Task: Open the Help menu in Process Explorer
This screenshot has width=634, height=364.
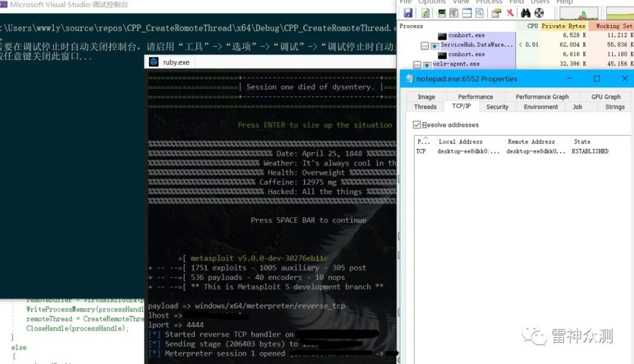Action: coord(565,2)
